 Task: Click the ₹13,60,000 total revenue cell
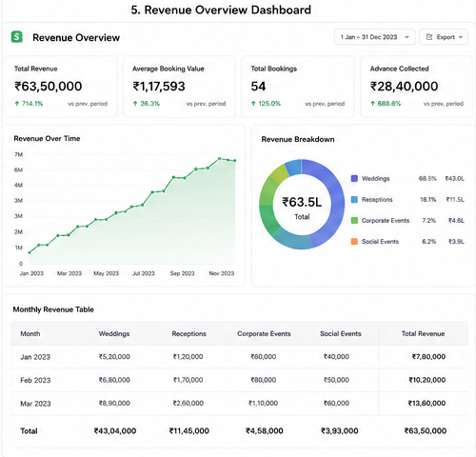coord(426,403)
